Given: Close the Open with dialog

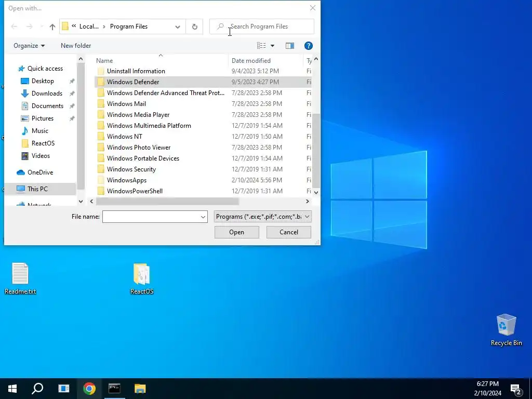Looking at the screenshot, I should 312,8.
